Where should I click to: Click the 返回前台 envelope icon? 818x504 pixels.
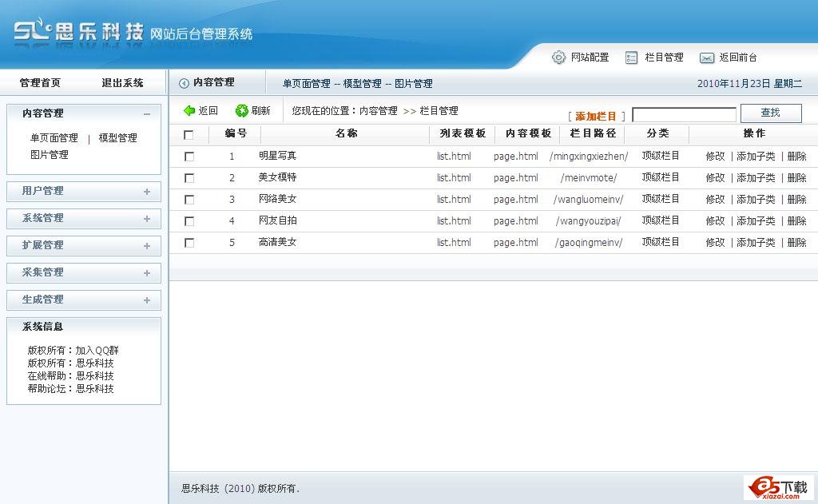[x=706, y=58]
